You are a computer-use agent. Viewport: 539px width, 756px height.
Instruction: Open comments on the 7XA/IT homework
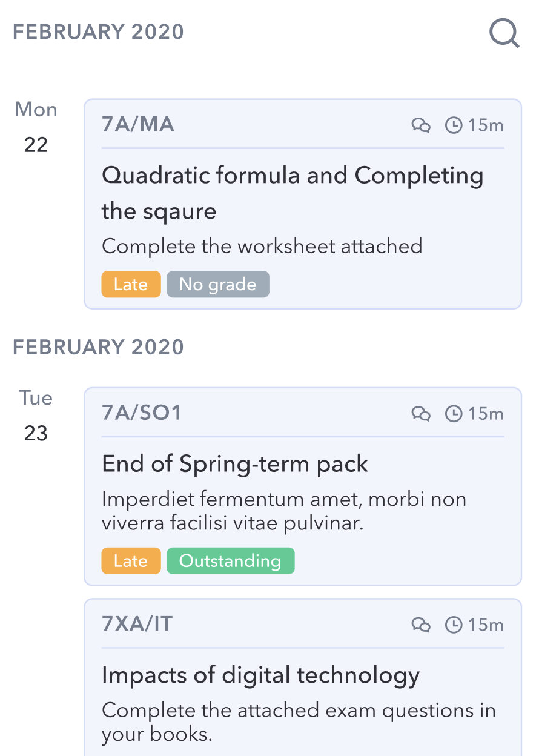[x=421, y=625]
